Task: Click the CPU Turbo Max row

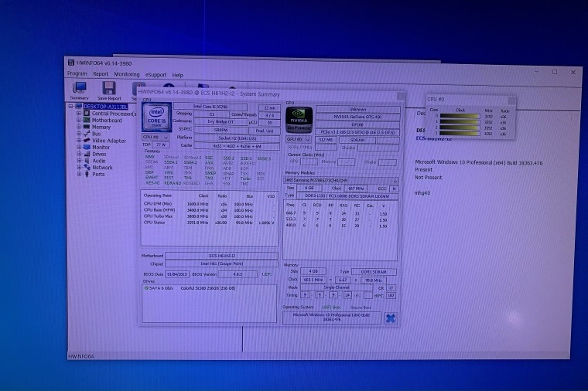Action: click(209, 216)
